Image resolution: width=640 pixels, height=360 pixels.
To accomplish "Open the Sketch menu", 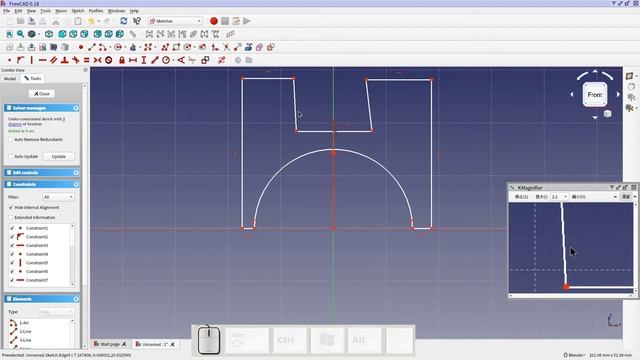I will [x=78, y=11].
